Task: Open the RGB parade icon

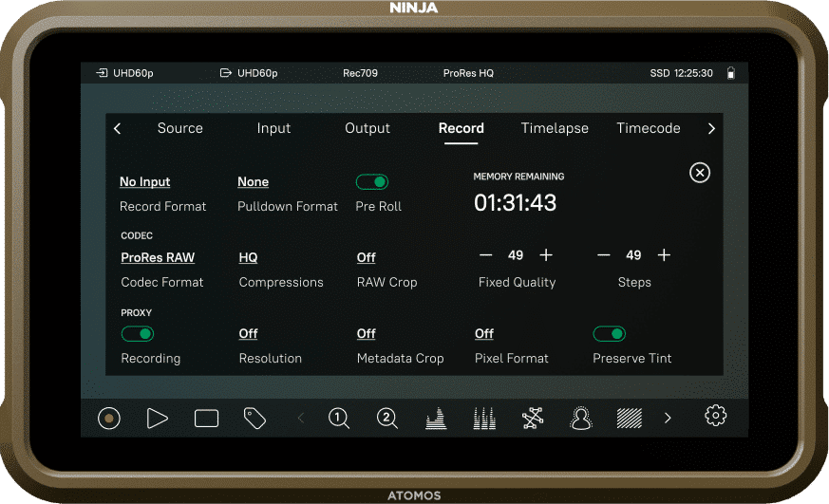Action: coord(484,418)
